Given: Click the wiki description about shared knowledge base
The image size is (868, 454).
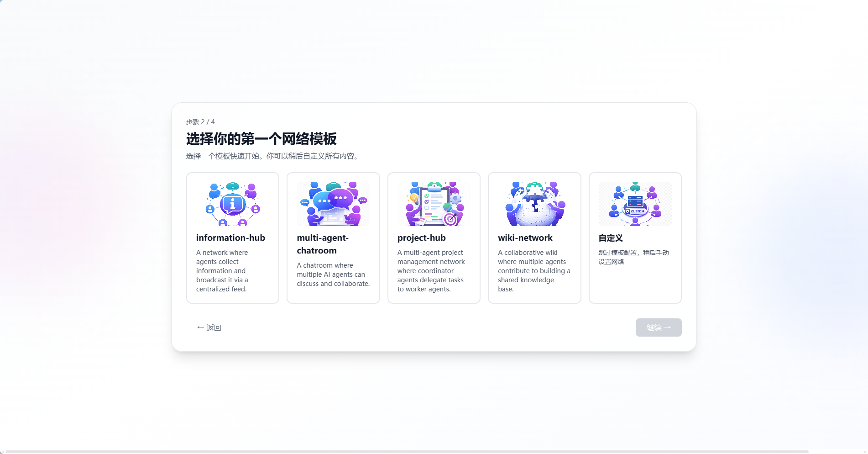Looking at the screenshot, I should [534, 271].
